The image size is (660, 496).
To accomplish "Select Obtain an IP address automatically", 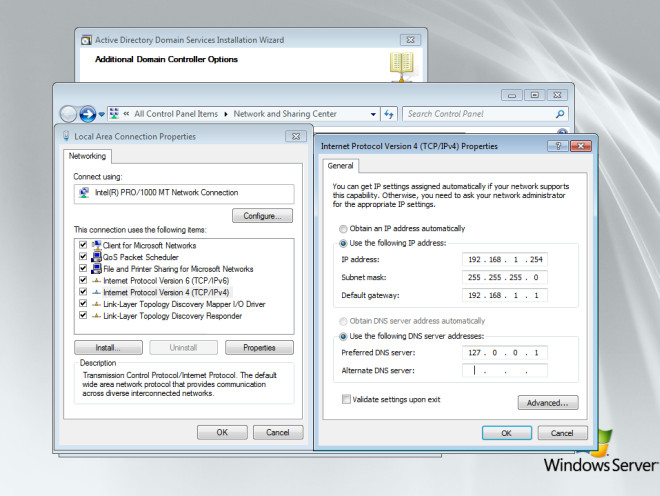I will (x=343, y=229).
